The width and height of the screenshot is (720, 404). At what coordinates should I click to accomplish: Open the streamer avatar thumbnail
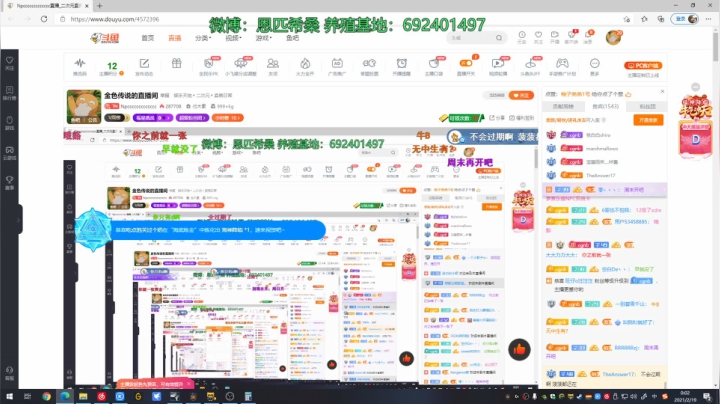tap(84, 107)
